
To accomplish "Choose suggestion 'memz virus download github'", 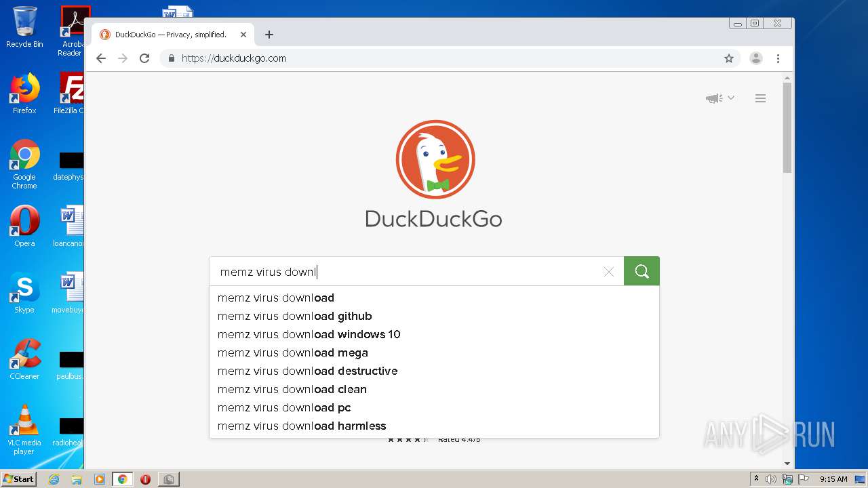I will [x=434, y=316].
